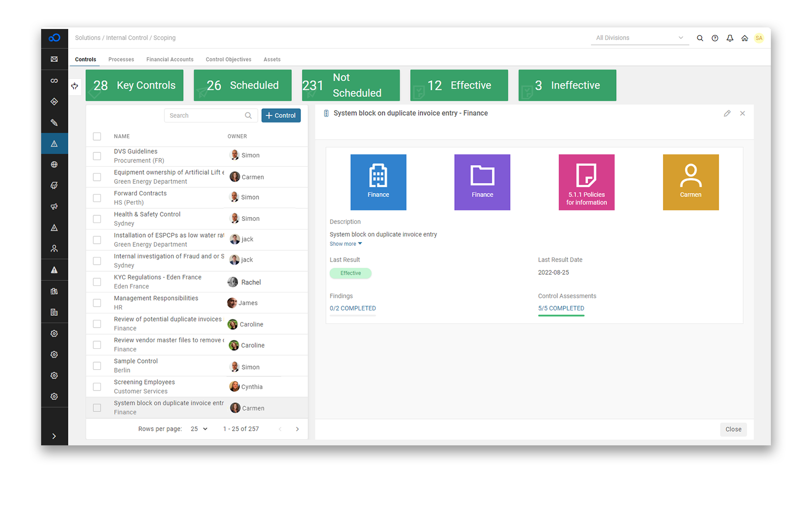Switch to the Processes tab
The width and height of the screenshot is (812, 519).
(121, 59)
